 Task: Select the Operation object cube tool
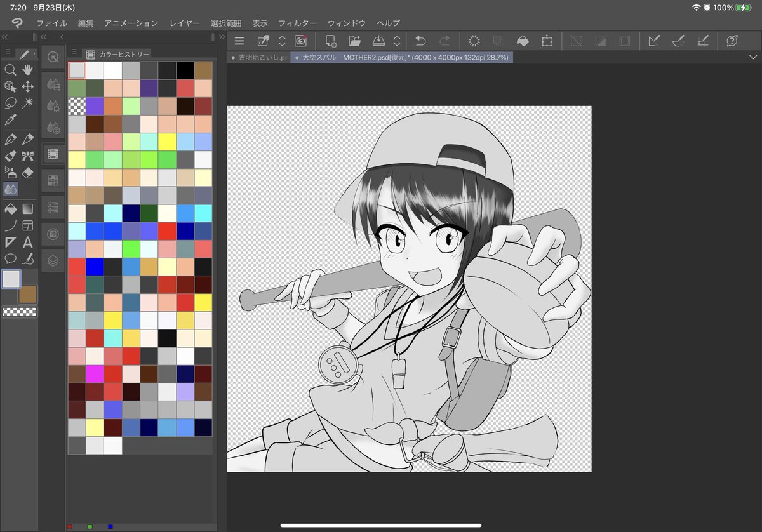(x=10, y=86)
